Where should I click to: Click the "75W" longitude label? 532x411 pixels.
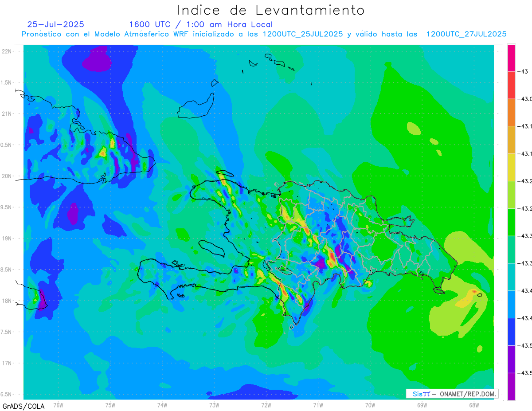pyautogui.click(x=110, y=405)
